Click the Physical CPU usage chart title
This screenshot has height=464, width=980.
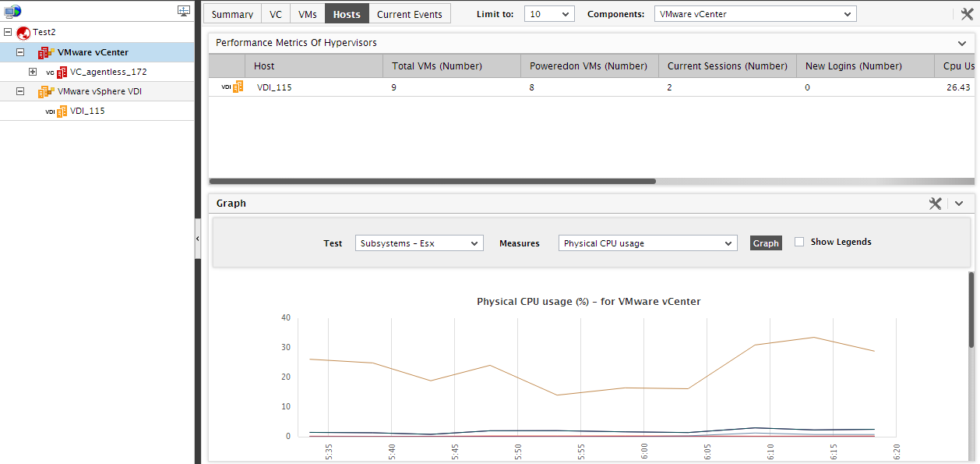[x=588, y=301]
